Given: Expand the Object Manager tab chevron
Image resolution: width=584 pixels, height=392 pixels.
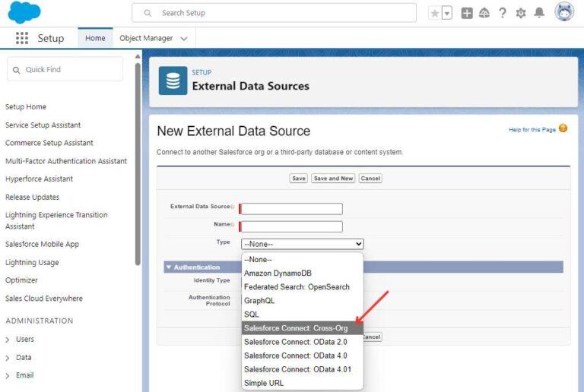Looking at the screenshot, I should click(184, 39).
